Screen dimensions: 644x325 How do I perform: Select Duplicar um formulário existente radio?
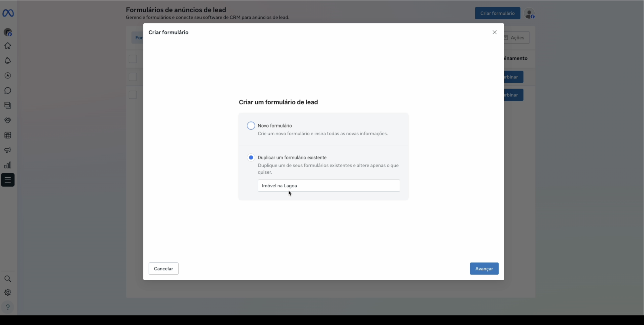251,157
